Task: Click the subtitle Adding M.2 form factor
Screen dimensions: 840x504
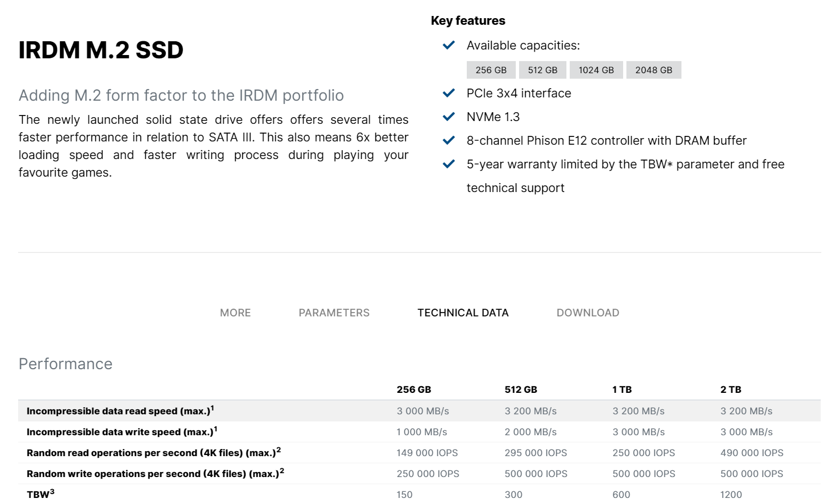Action: coord(181,95)
